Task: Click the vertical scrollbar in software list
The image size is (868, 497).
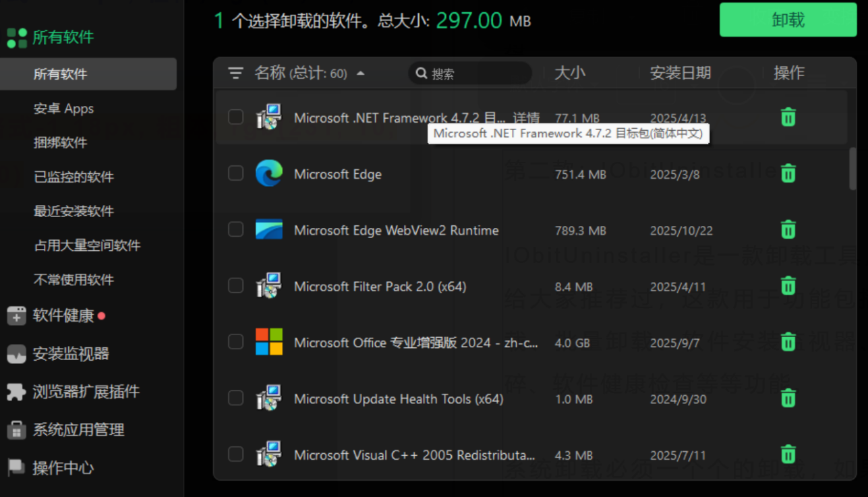Action: tap(852, 169)
